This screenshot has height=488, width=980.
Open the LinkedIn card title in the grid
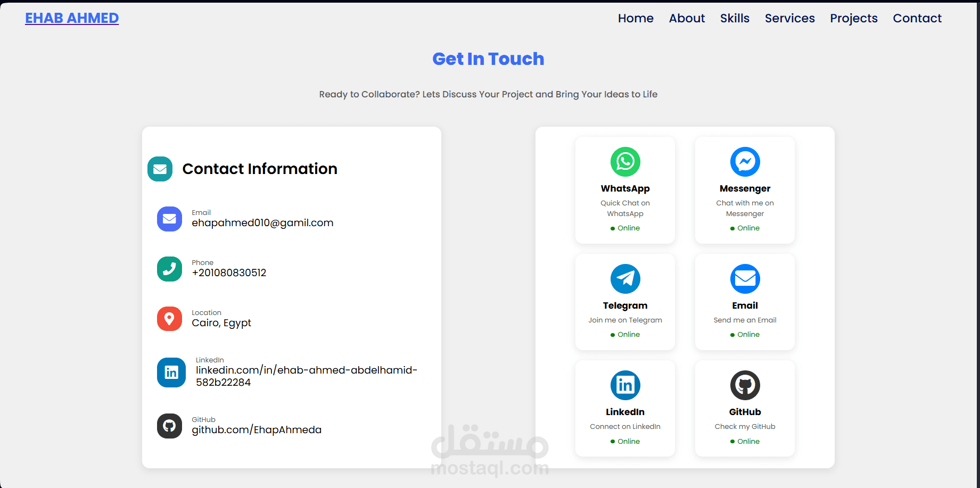(x=625, y=412)
